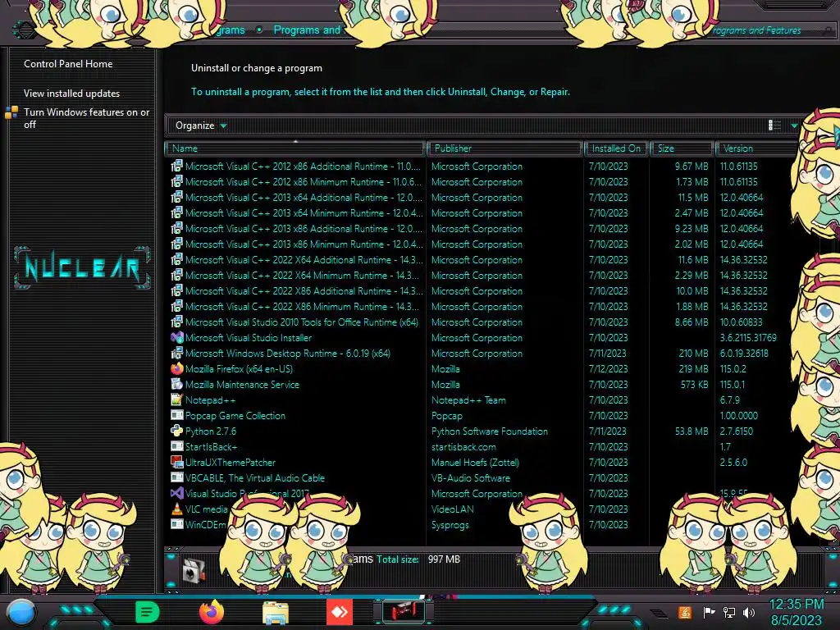Click the 6.7.9 version cell for Notepad++
The image size is (840, 630).
click(729, 399)
